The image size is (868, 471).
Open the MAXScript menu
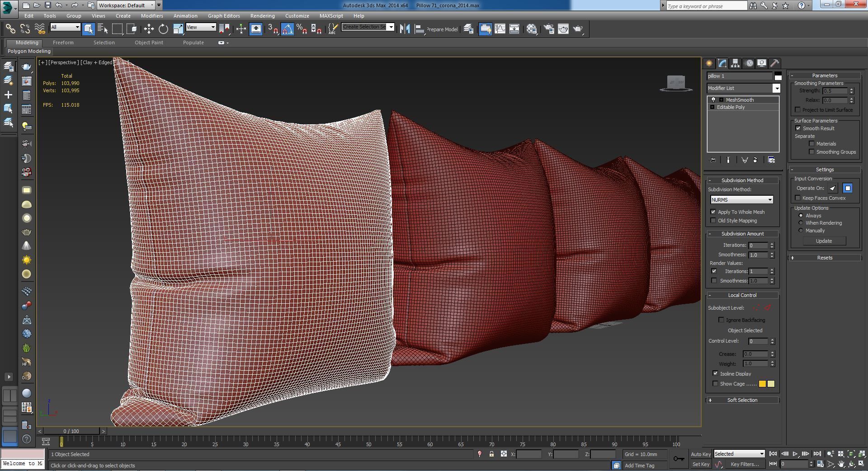pos(331,16)
